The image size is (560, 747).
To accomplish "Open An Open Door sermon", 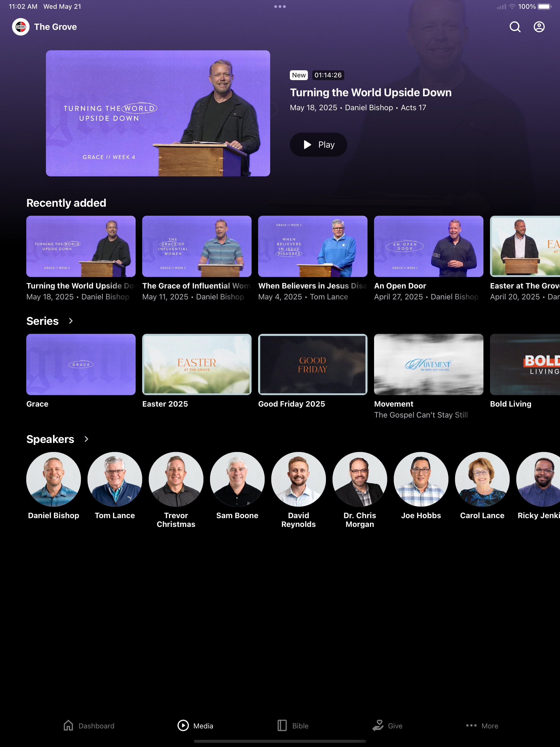I will click(x=428, y=246).
